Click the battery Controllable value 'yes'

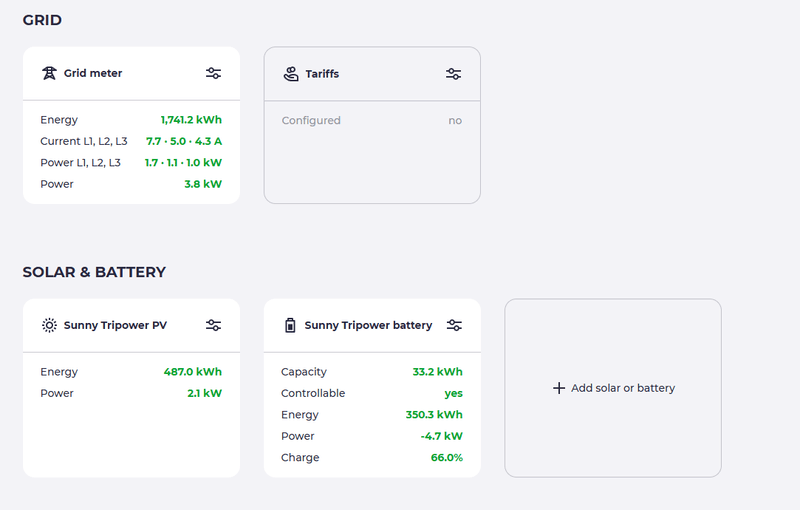coord(453,393)
